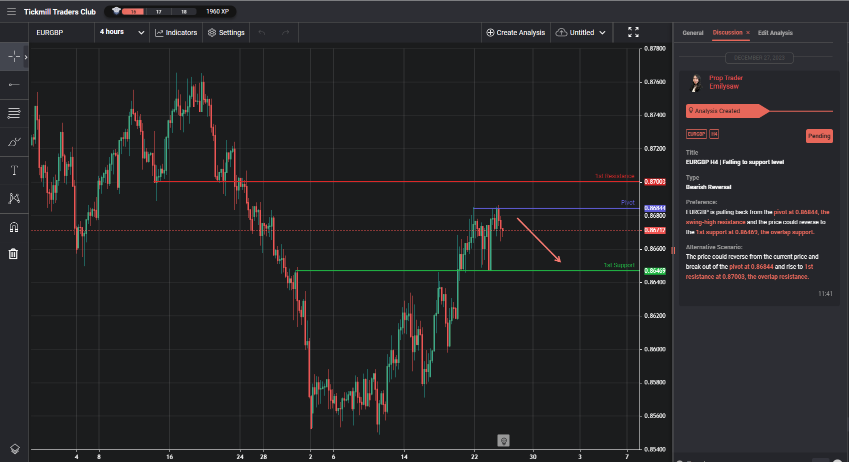Expand the cursor tool options arrow
Image resolution: width=849 pixels, height=464 pixels.
point(26,57)
